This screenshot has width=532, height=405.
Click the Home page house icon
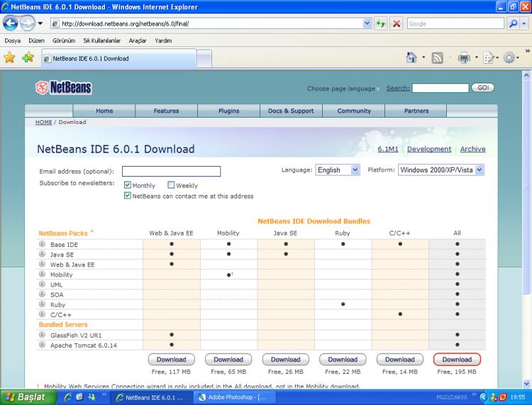pyautogui.click(x=411, y=57)
